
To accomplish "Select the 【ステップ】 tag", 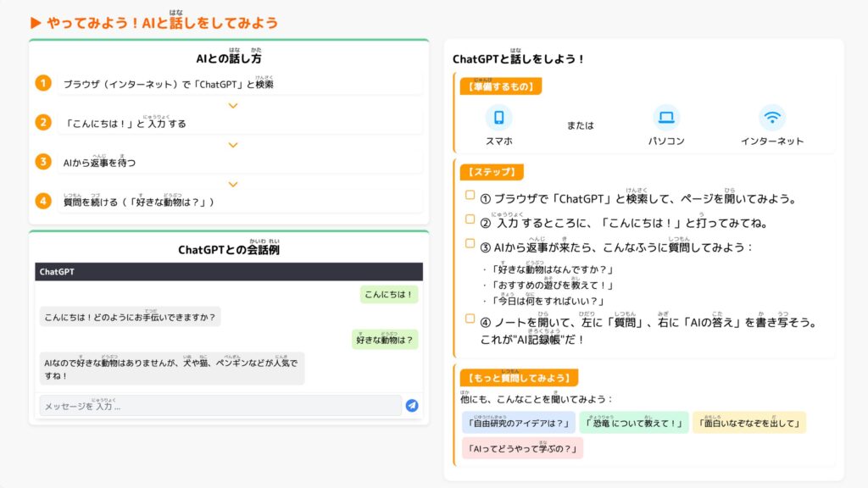I will click(492, 172).
